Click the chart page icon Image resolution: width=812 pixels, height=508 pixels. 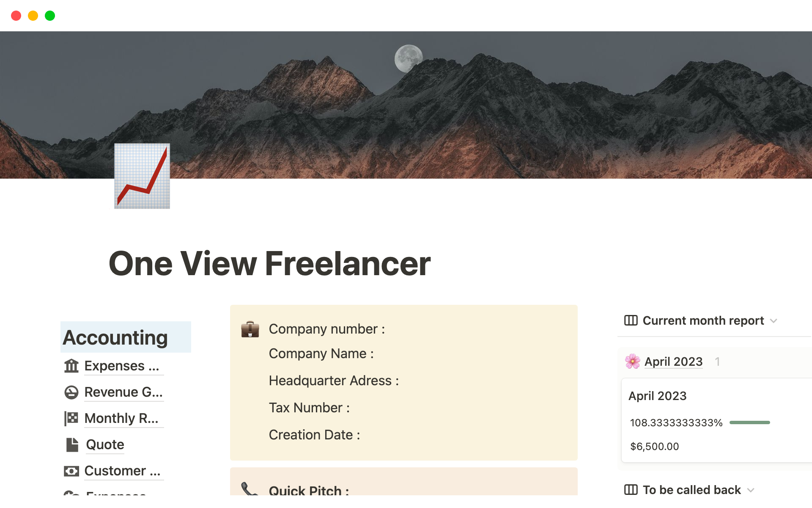coord(142,176)
